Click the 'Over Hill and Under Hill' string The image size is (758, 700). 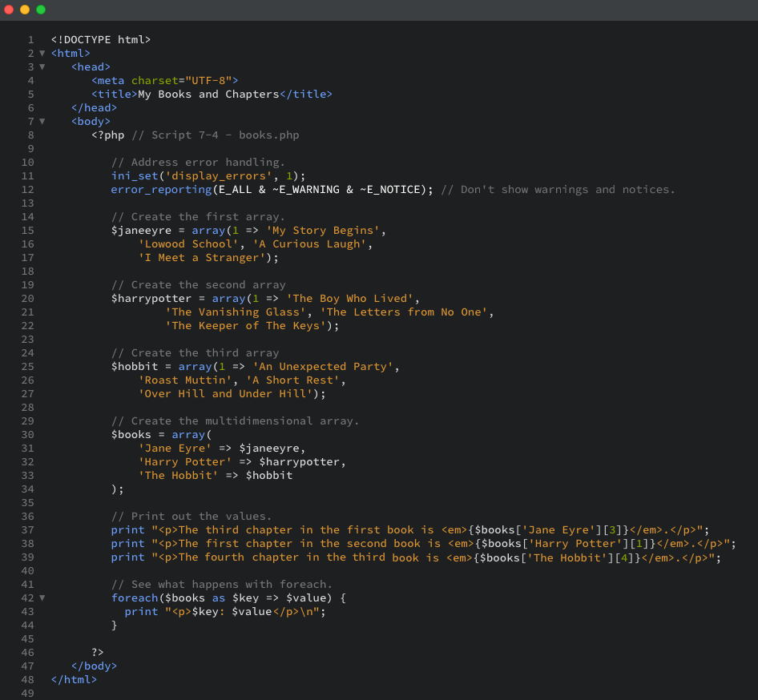click(x=225, y=394)
